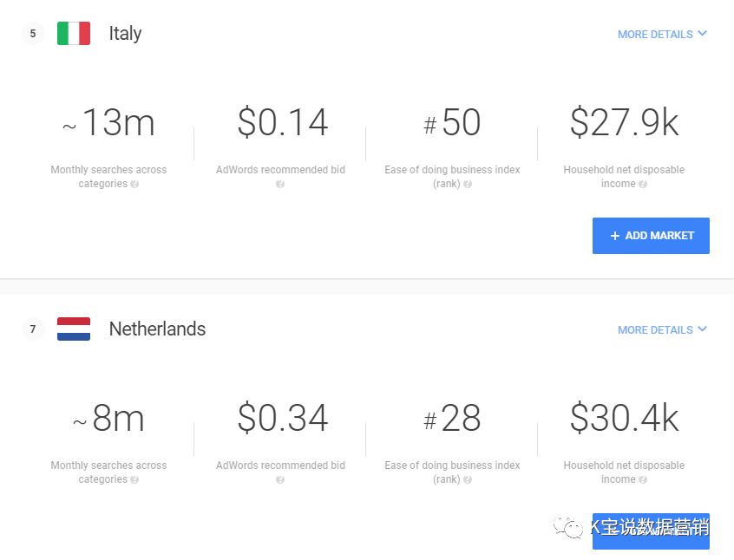Show help for Netherlands' household disposable income
Screen dimensions: 734x560
point(643,480)
